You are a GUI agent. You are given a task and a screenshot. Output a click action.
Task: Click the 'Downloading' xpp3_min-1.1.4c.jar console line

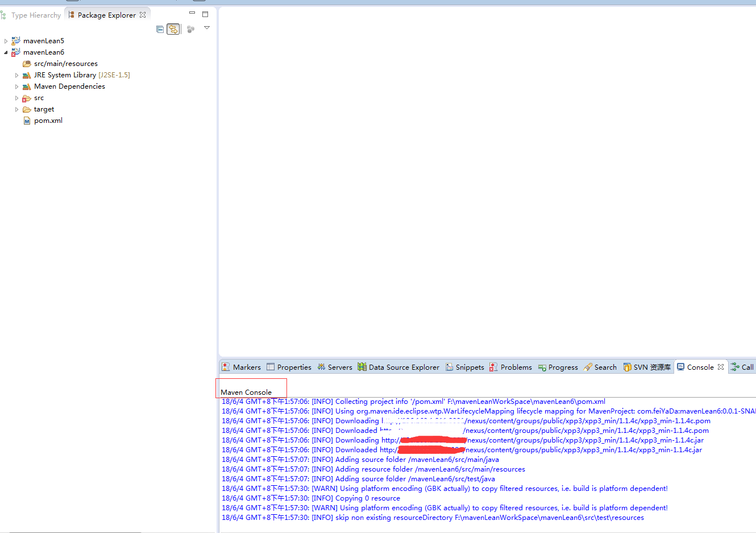[x=463, y=440]
